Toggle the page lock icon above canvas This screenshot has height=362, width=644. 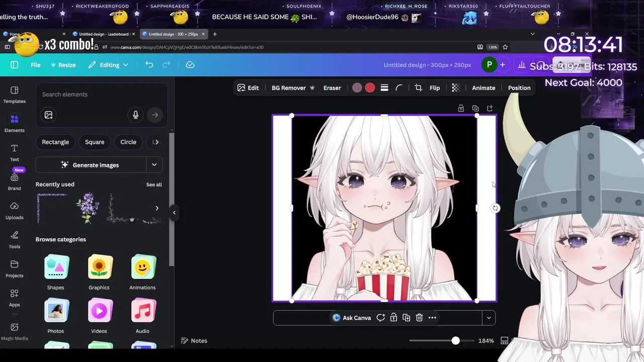point(461,108)
